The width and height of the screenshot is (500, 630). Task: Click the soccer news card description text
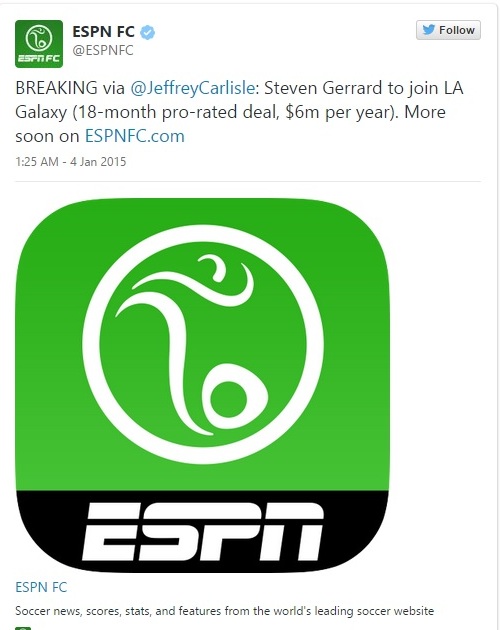[x=225, y=611]
